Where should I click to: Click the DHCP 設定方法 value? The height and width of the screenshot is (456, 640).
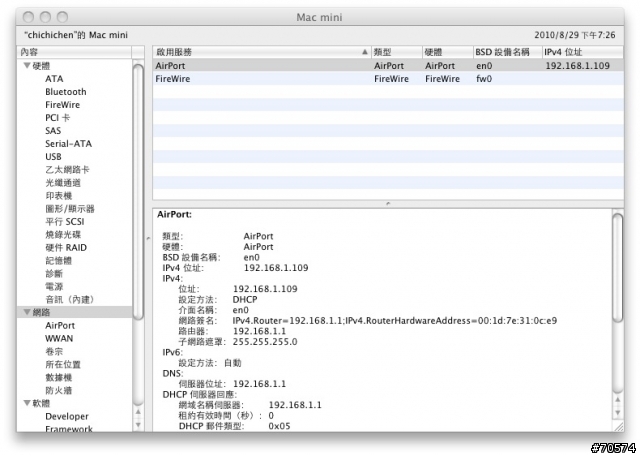tap(245, 300)
